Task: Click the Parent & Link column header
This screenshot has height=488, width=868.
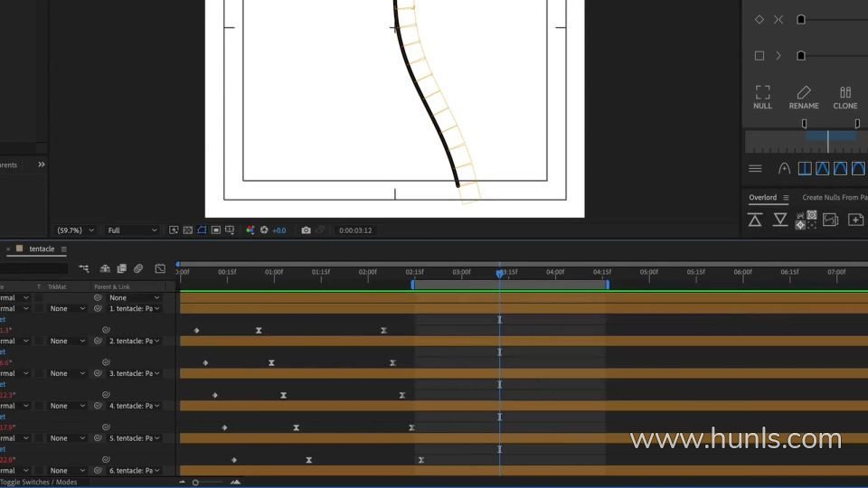Action: coord(112,286)
